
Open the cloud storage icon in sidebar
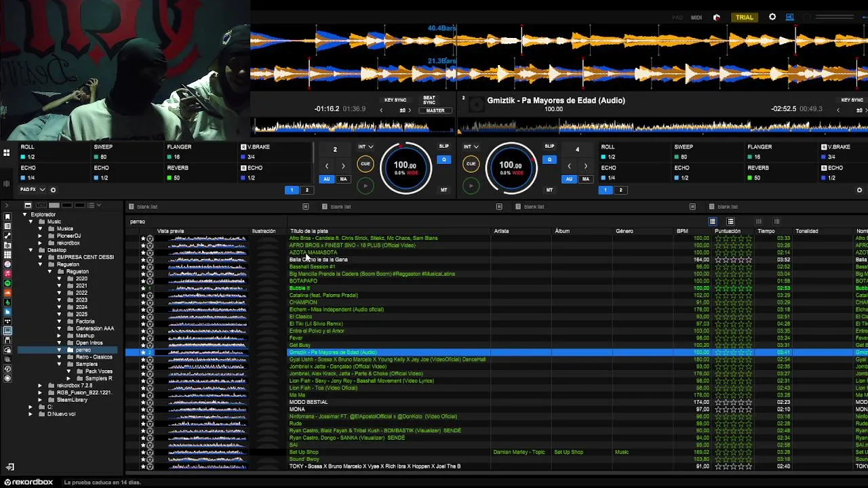[7, 350]
